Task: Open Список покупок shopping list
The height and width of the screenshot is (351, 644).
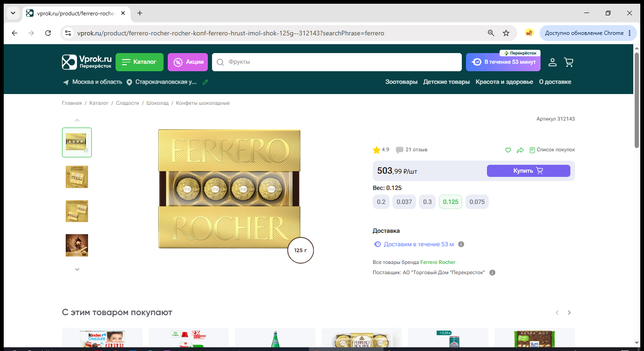Action: coord(552,150)
